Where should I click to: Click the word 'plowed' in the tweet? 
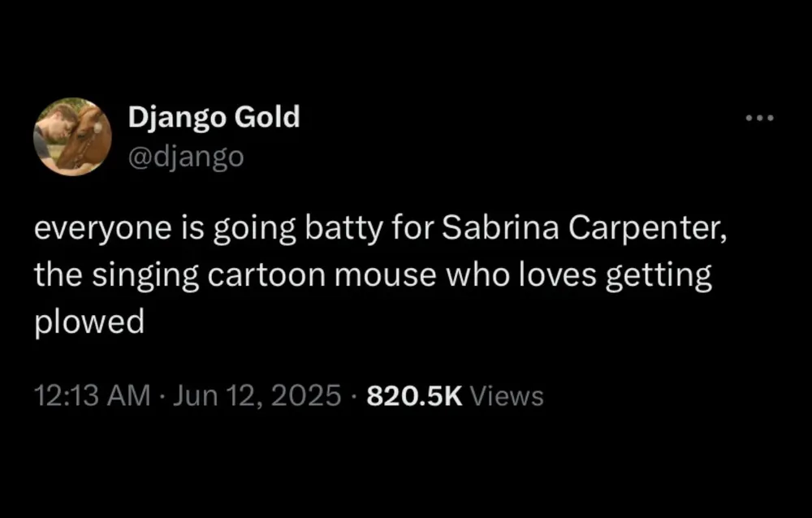(89, 322)
